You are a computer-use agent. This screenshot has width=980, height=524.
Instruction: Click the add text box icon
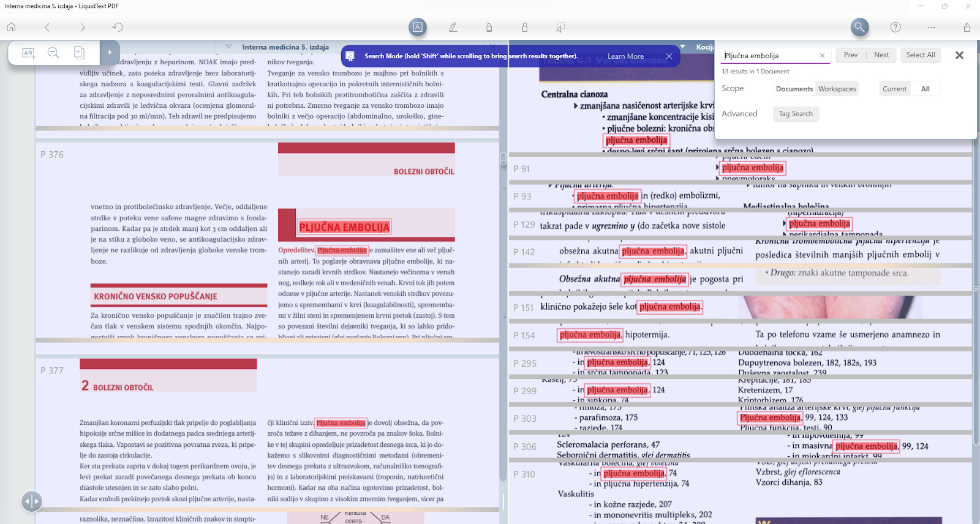coord(28,53)
